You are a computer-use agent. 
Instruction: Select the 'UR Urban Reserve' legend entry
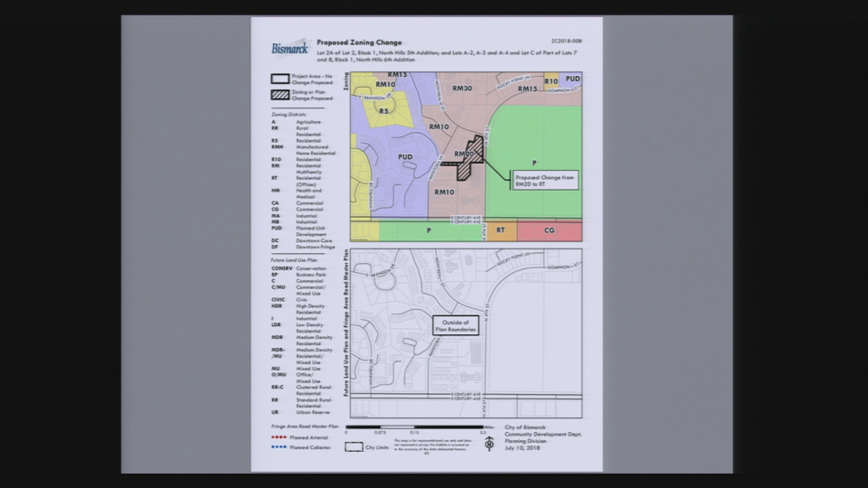pyautogui.click(x=301, y=412)
